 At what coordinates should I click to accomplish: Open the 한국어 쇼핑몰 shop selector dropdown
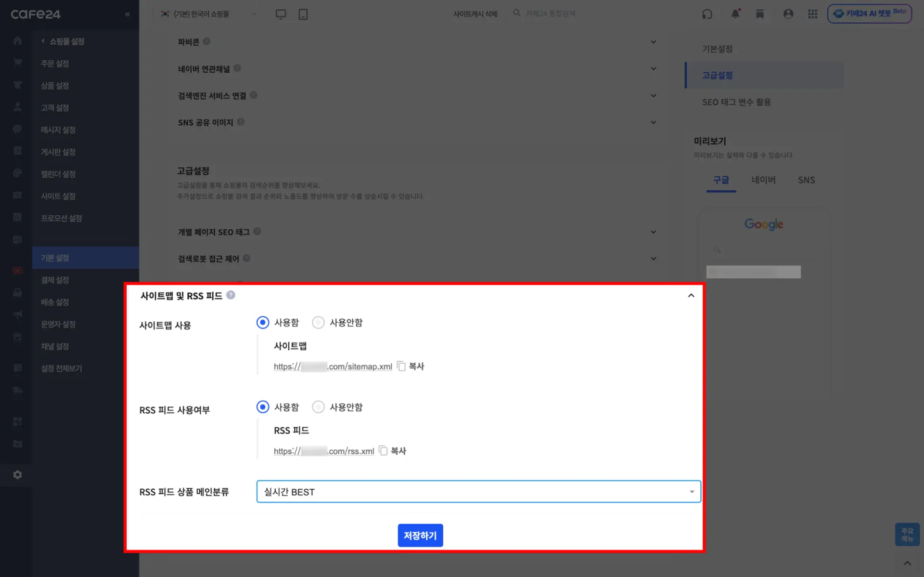point(209,14)
